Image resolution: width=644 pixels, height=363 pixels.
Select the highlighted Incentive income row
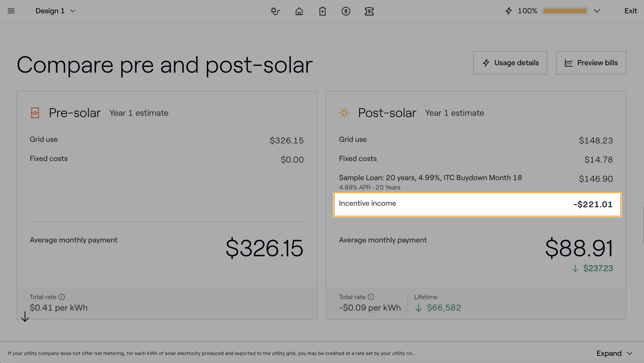point(477,204)
